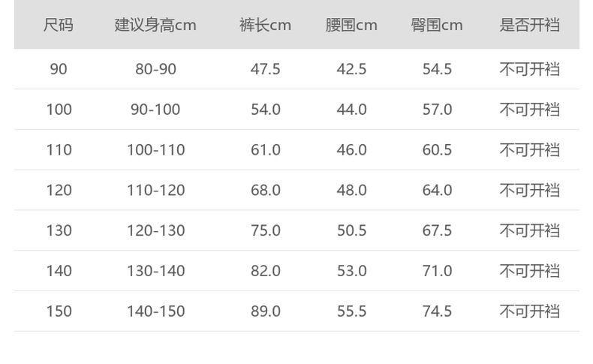Select the 腰围cm column header
593x364 pixels.
point(351,25)
